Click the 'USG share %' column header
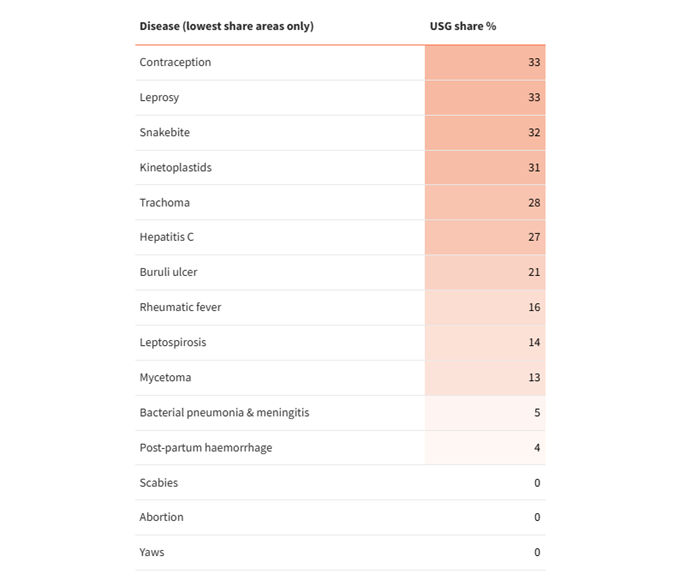The image size is (680, 580). (462, 26)
